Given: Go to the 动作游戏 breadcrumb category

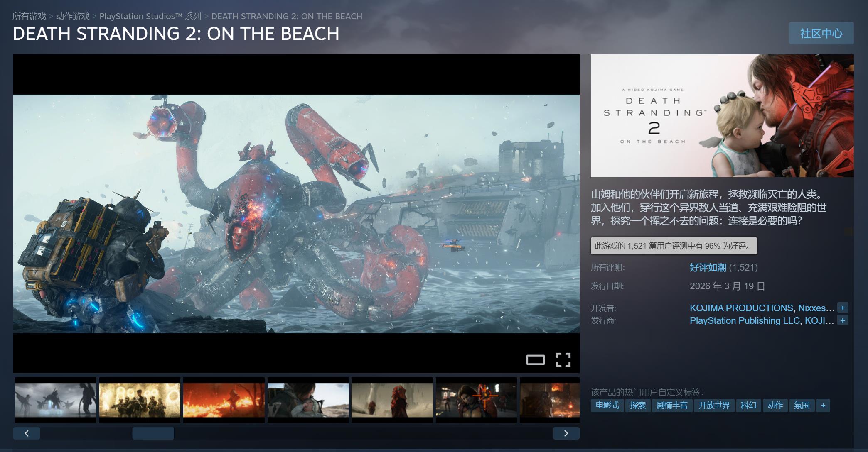Looking at the screenshot, I should [x=73, y=16].
